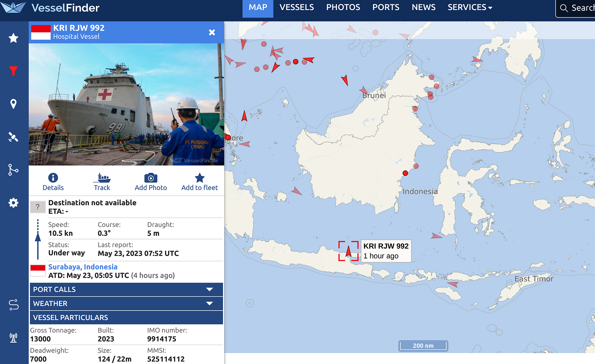This screenshot has height=364, width=595.
Task: Click last report time May 23, 2023 07:52 UTC
Action: (x=138, y=253)
